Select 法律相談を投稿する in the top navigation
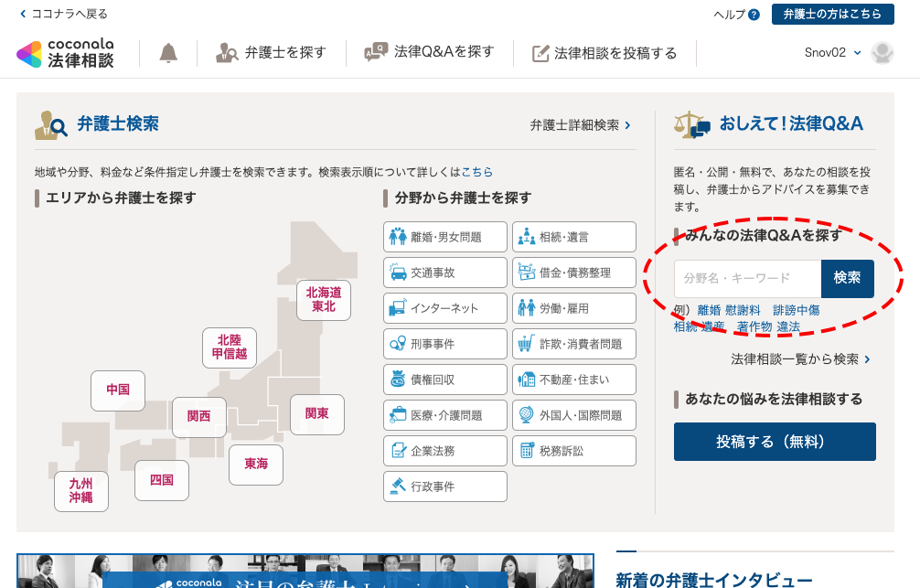 (x=604, y=53)
